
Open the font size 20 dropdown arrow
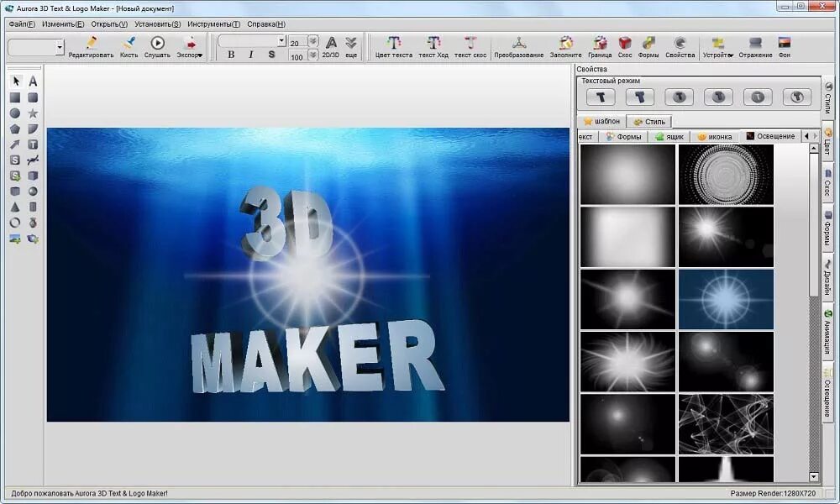(313, 41)
